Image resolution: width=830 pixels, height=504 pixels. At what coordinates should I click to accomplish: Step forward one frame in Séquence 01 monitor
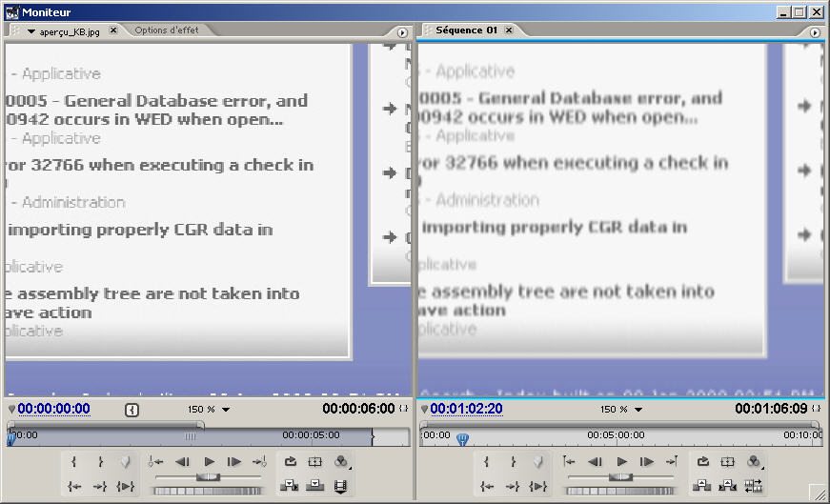(647, 462)
